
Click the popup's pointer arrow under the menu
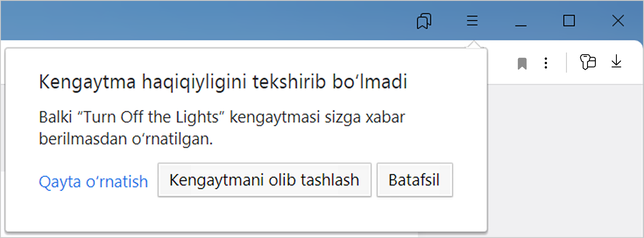(x=474, y=45)
